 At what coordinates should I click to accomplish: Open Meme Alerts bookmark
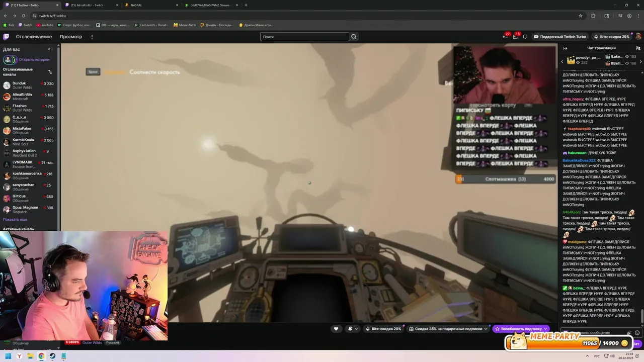point(185,25)
